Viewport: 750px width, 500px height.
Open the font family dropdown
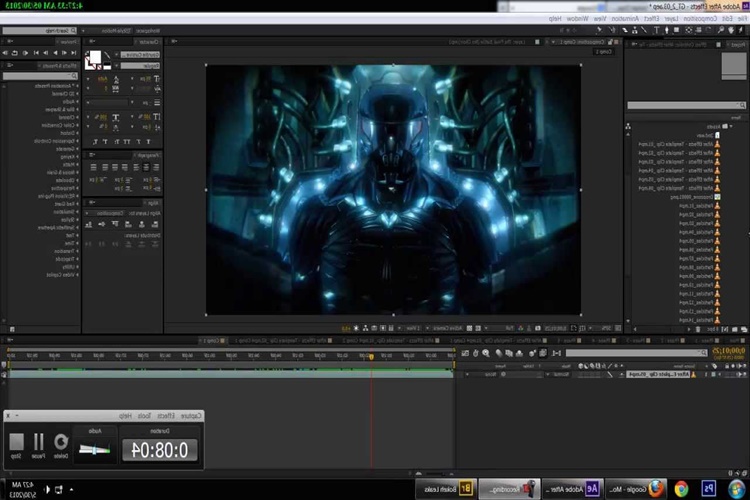click(x=138, y=55)
